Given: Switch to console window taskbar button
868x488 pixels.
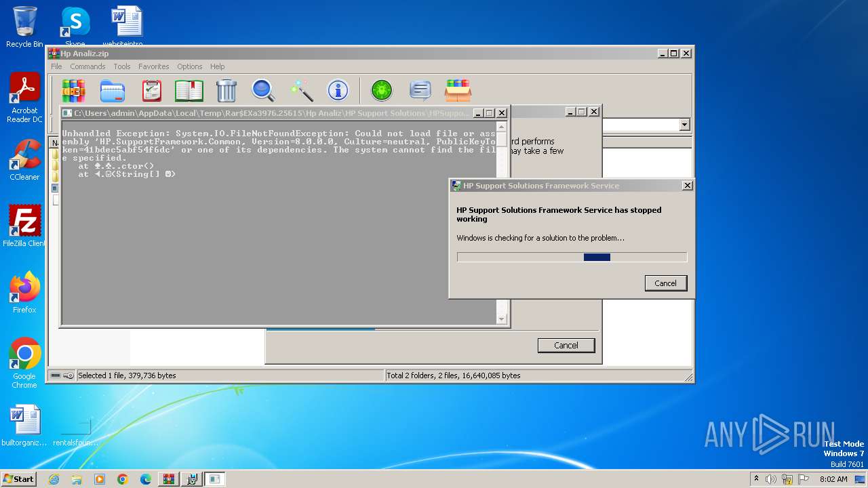Looking at the screenshot, I should (x=215, y=479).
